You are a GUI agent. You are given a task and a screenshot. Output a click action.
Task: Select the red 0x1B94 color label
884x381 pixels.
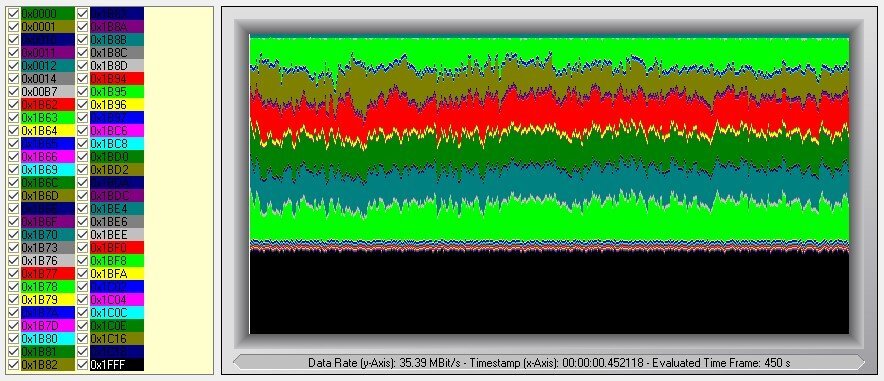click(x=117, y=78)
